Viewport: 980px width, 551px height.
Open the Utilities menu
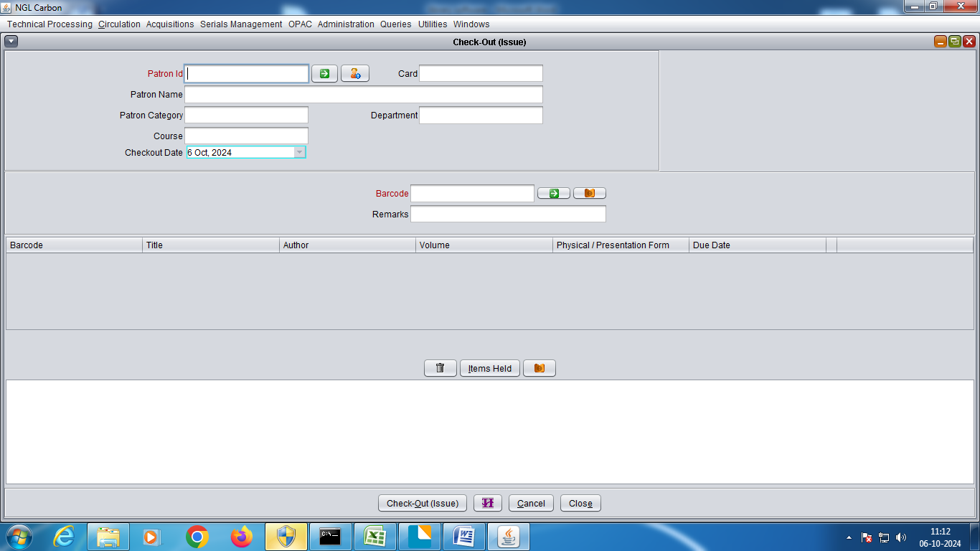coord(433,24)
